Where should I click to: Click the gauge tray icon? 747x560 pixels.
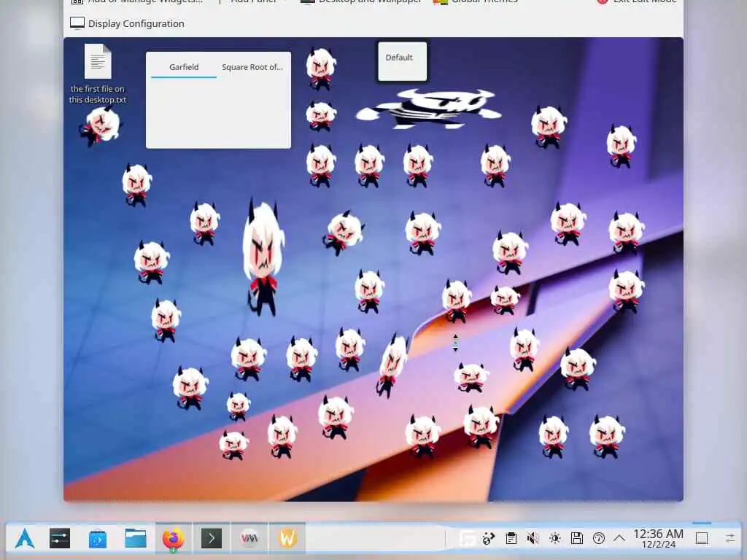tap(599, 539)
